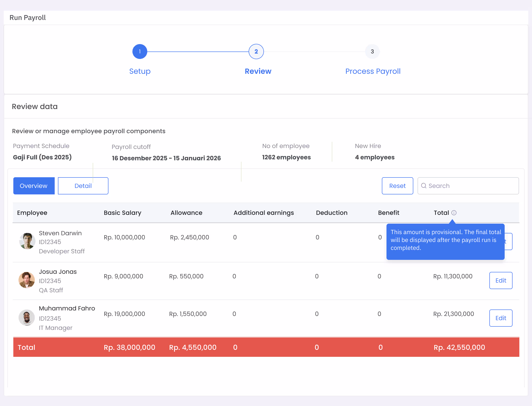Select step 3 Process Payroll circle
The width and height of the screenshot is (532, 406).
click(372, 52)
